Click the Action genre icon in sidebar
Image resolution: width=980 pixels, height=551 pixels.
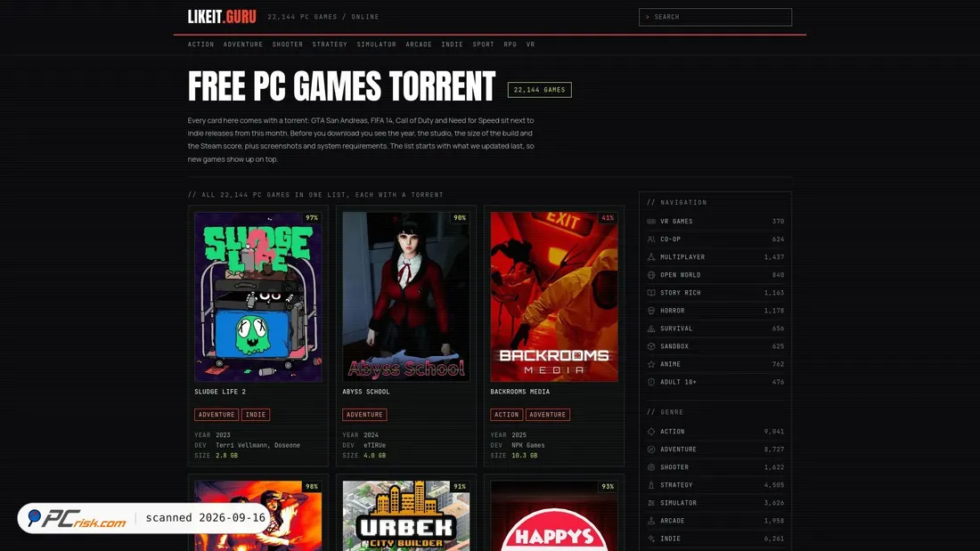point(651,432)
